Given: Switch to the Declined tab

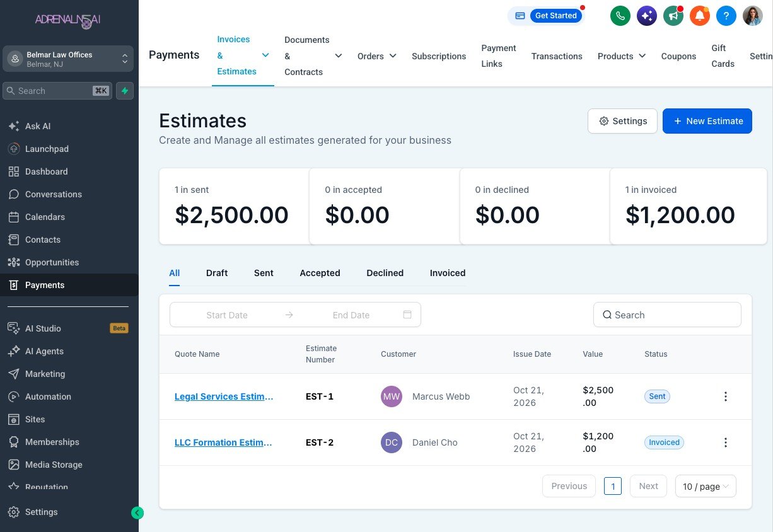Looking at the screenshot, I should tap(385, 273).
